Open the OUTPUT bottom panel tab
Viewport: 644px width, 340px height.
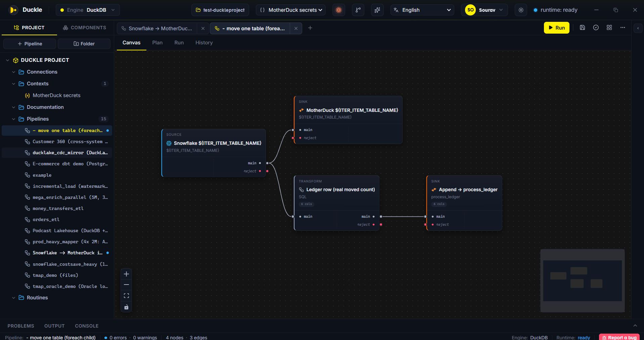pos(54,326)
